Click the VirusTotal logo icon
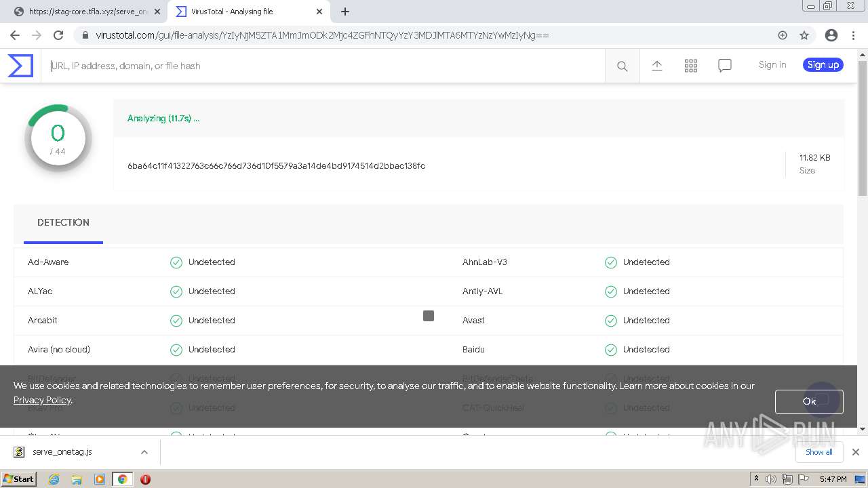This screenshot has height=488, width=868. click(20, 66)
